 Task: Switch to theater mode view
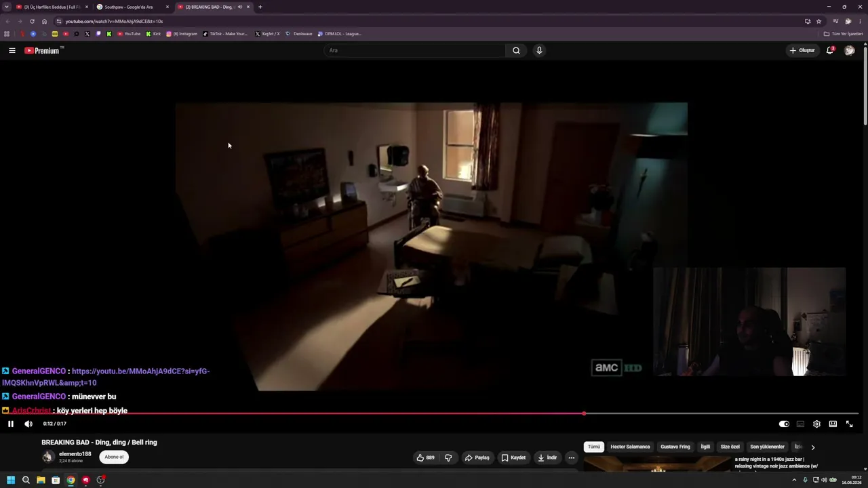(x=833, y=424)
